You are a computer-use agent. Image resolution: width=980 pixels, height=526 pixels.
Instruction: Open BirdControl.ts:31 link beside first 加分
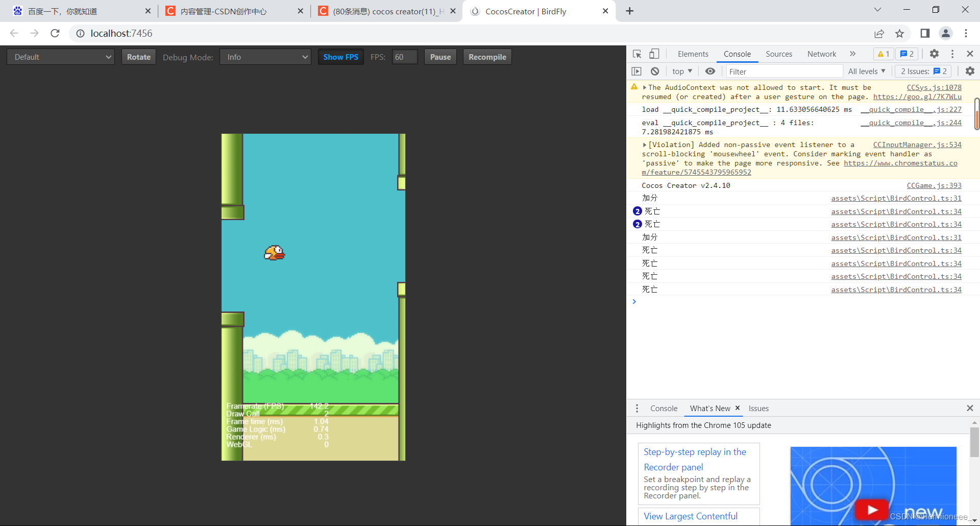click(896, 198)
